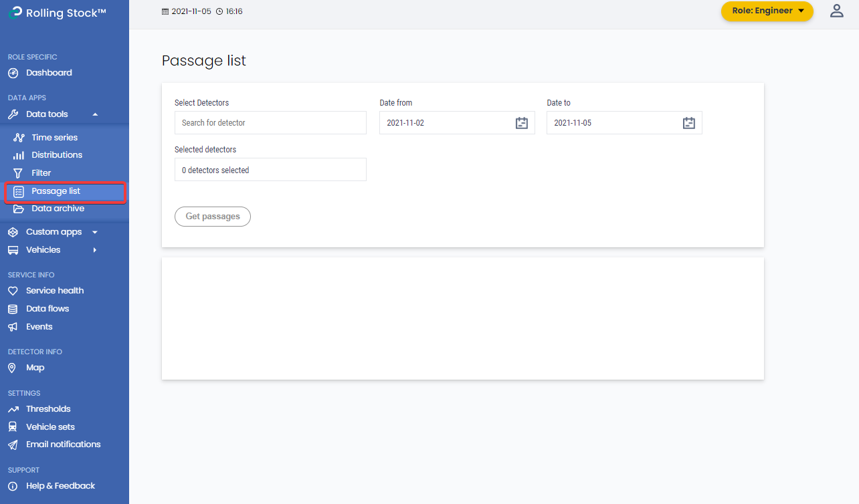Click the Events megaphone icon

pyautogui.click(x=13, y=327)
